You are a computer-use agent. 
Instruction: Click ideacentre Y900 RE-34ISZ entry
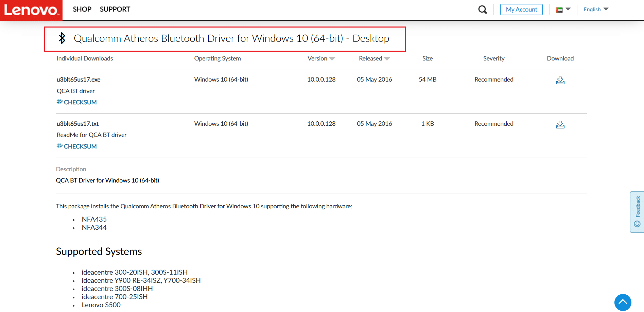(x=141, y=280)
